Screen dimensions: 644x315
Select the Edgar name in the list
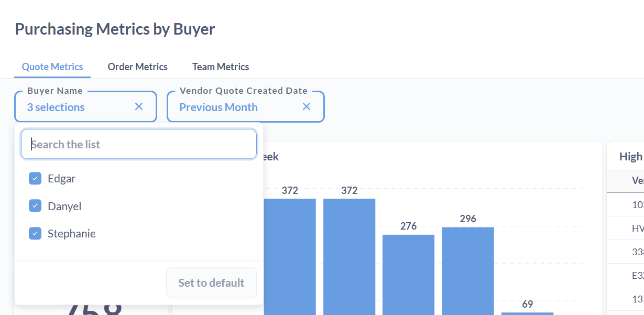pos(62,178)
